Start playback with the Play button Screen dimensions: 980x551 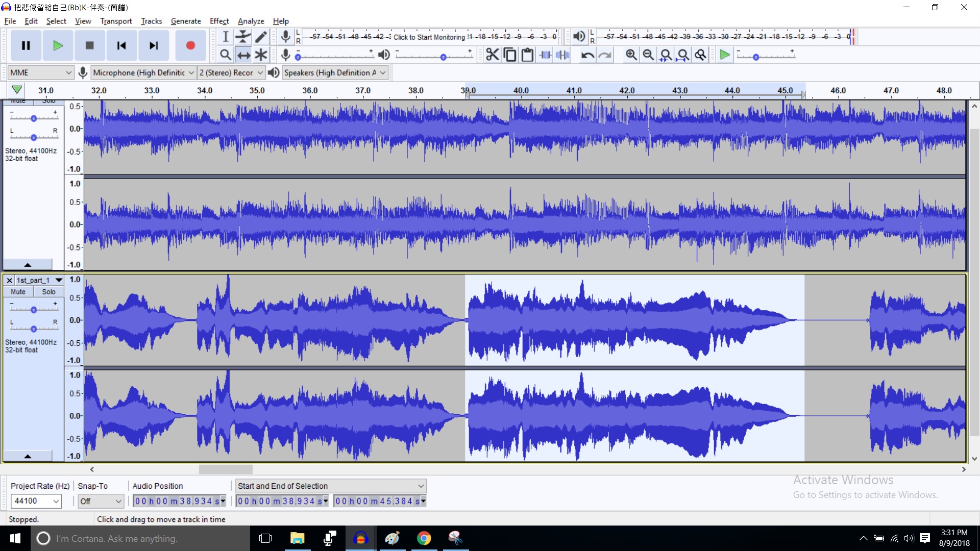tap(58, 45)
